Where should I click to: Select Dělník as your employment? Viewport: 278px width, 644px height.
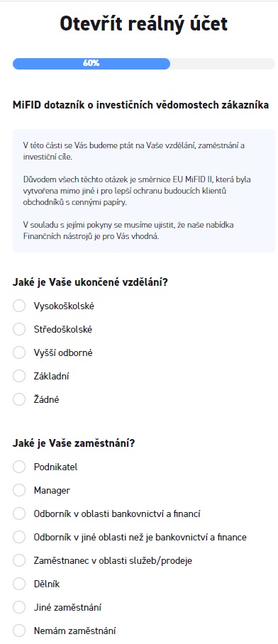click(19, 584)
